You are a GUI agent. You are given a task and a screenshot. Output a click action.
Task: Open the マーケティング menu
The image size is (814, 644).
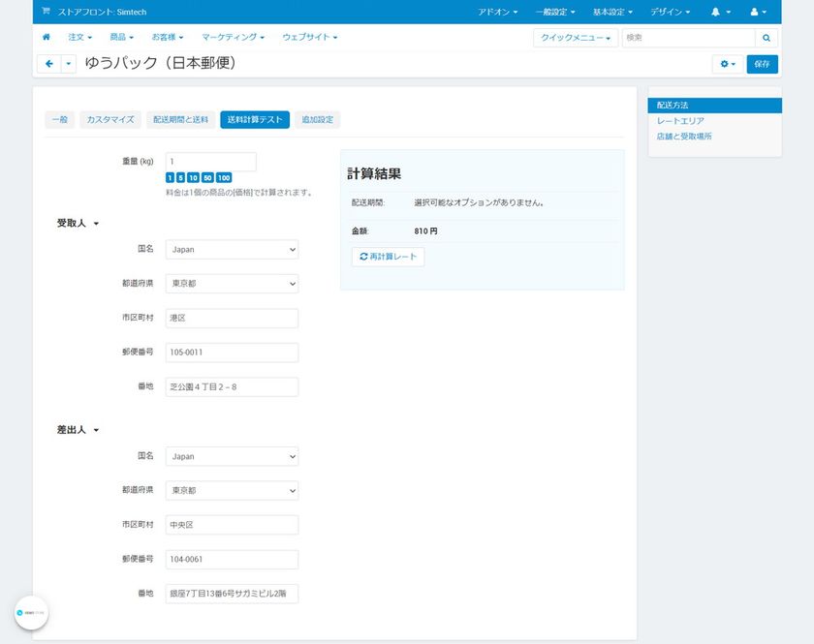233,37
